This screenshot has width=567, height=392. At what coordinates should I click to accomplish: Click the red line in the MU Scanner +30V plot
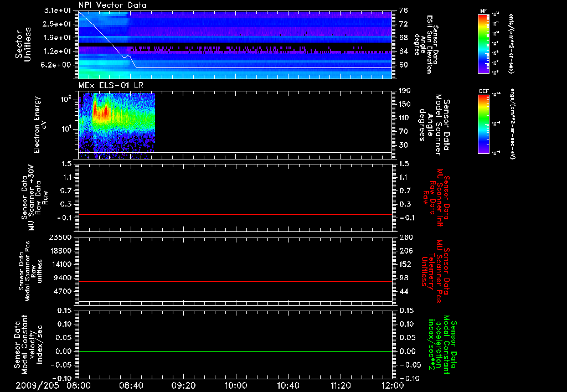pos(235,214)
